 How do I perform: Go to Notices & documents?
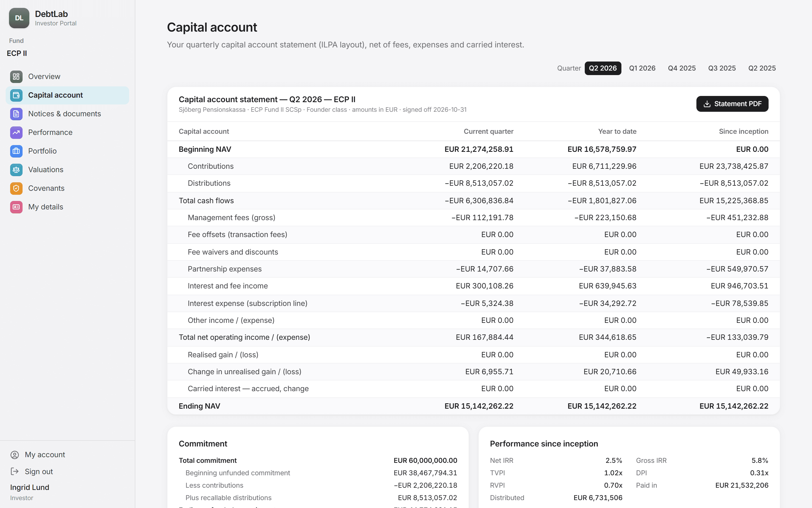click(64, 114)
